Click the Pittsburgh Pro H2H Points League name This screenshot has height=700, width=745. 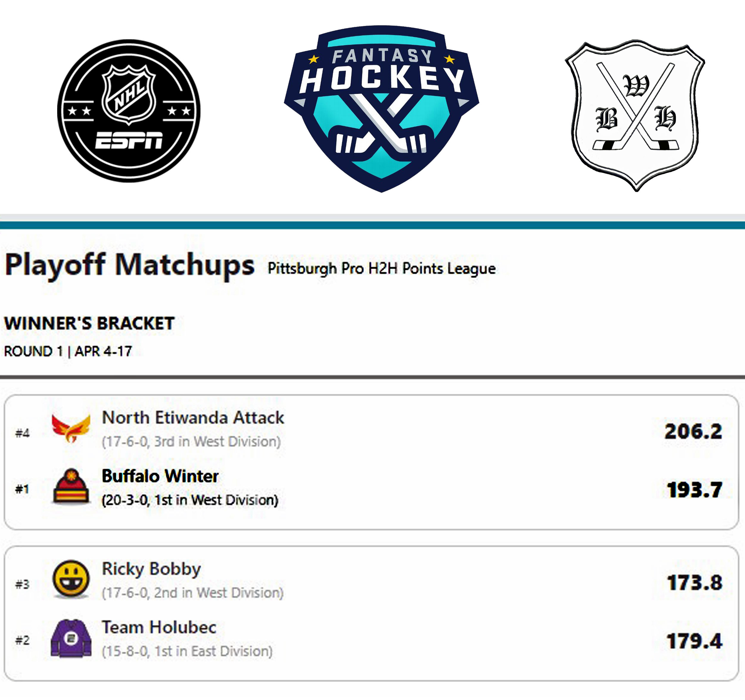[x=382, y=269]
